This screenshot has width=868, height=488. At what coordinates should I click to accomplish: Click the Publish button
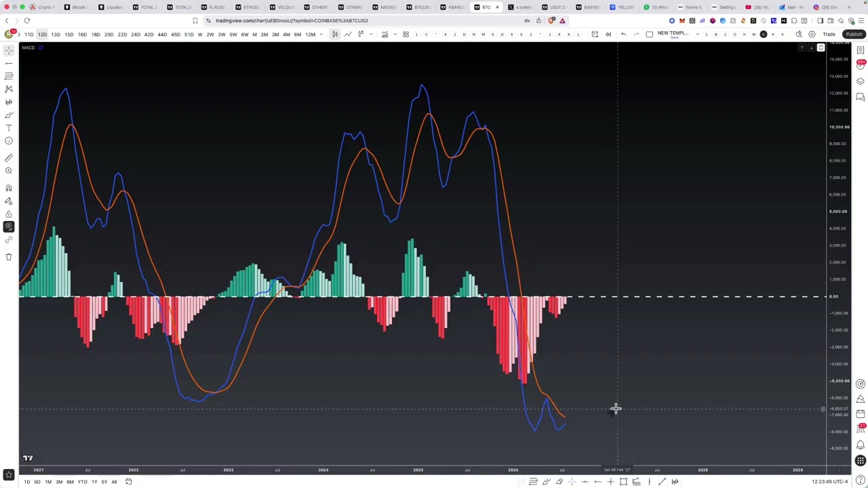[854, 35]
